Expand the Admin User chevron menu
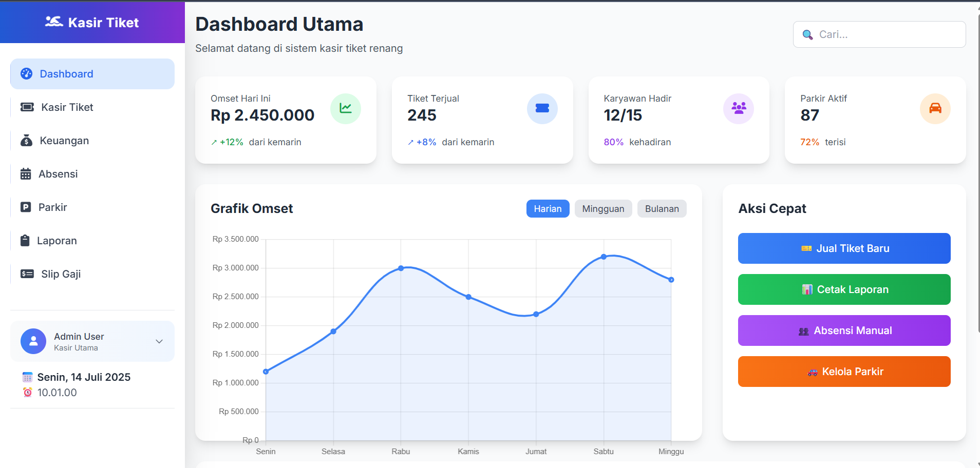 pyautogui.click(x=159, y=341)
